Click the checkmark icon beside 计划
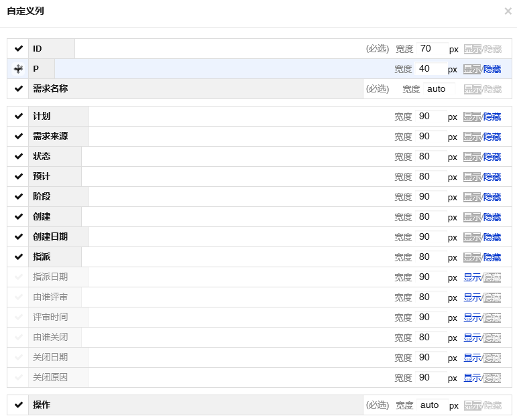 [x=19, y=117]
